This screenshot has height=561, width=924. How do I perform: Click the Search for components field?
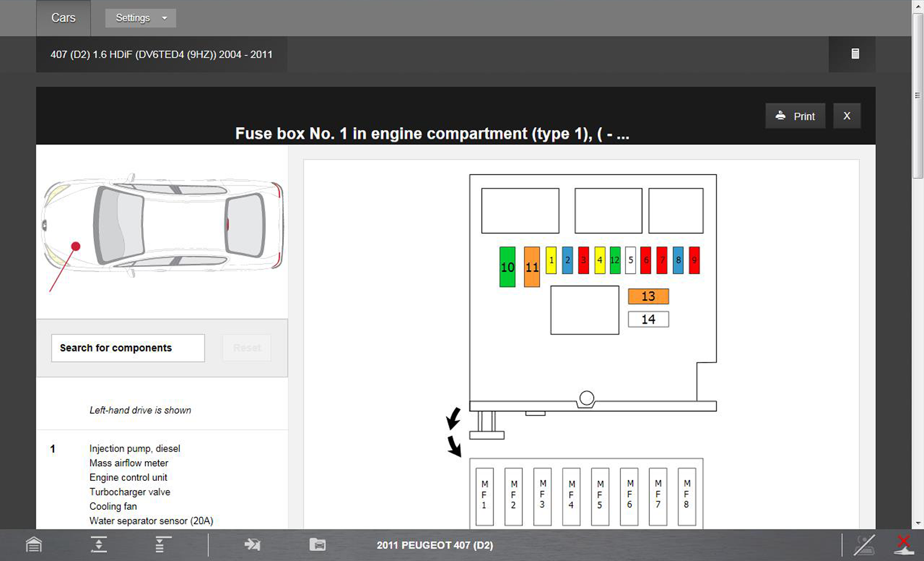click(x=128, y=348)
